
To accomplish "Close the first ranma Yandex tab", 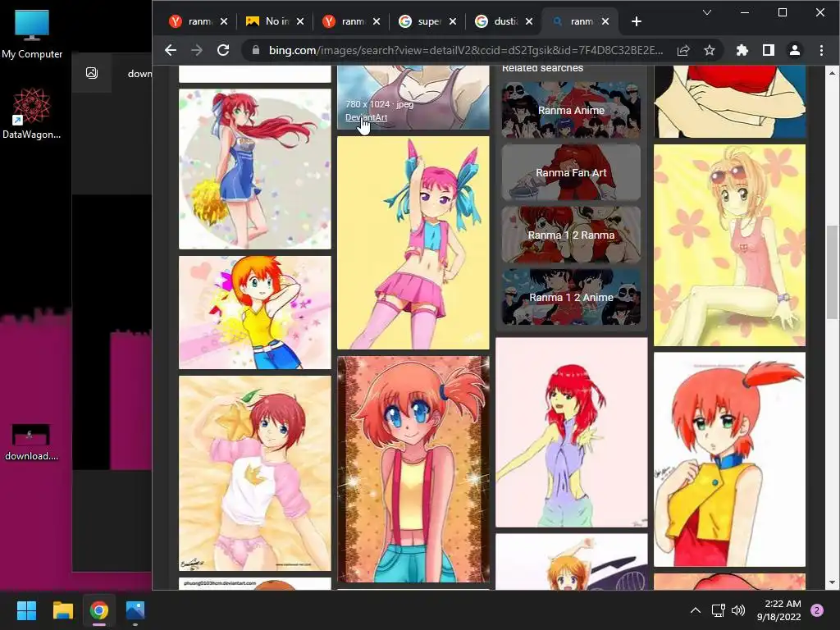I will pyautogui.click(x=224, y=21).
